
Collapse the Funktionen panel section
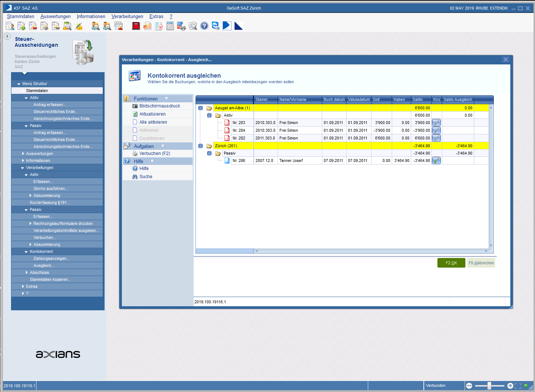(x=166, y=99)
